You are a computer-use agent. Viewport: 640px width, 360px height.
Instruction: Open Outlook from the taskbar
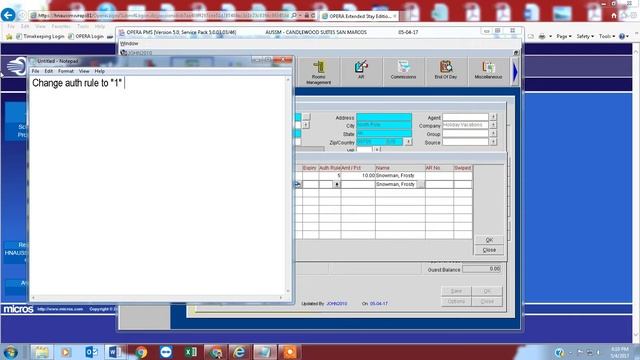point(91,352)
